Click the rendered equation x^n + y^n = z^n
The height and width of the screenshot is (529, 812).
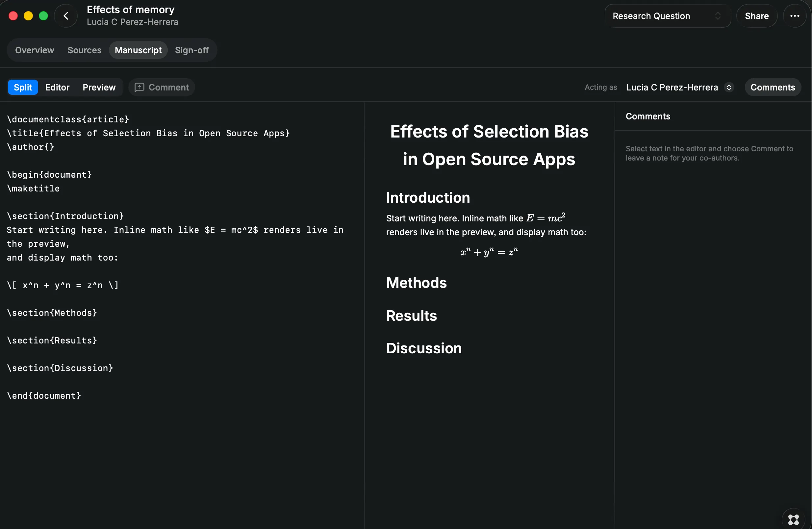pos(489,252)
